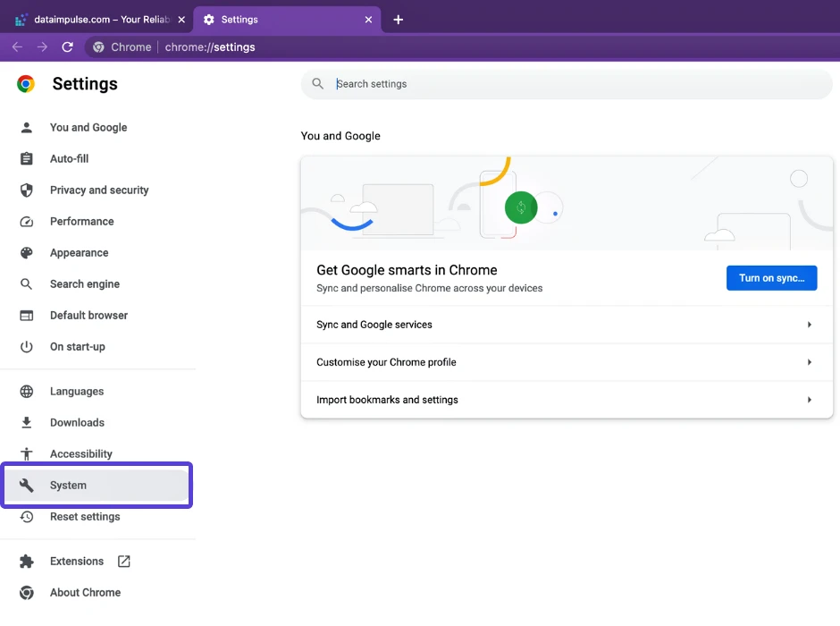Go back using the back arrow
The image size is (840, 626).
click(17, 47)
